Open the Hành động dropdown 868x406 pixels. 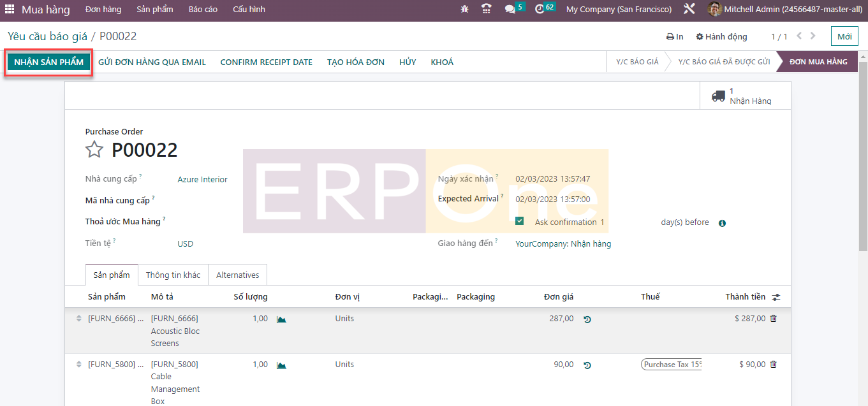(x=721, y=37)
